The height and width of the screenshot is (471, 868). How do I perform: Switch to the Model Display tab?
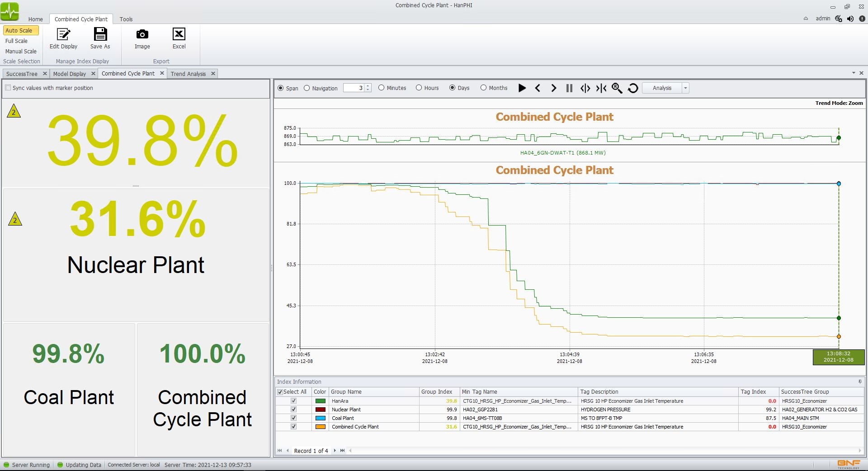[70, 74]
